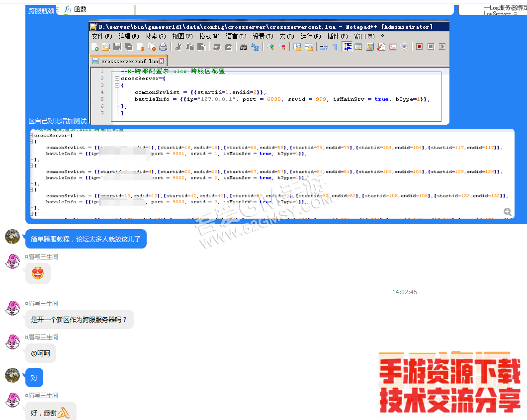The width and height of the screenshot is (527, 420).
Task: Open the 插件(P) menu
Action: pyautogui.click(x=337, y=36)
